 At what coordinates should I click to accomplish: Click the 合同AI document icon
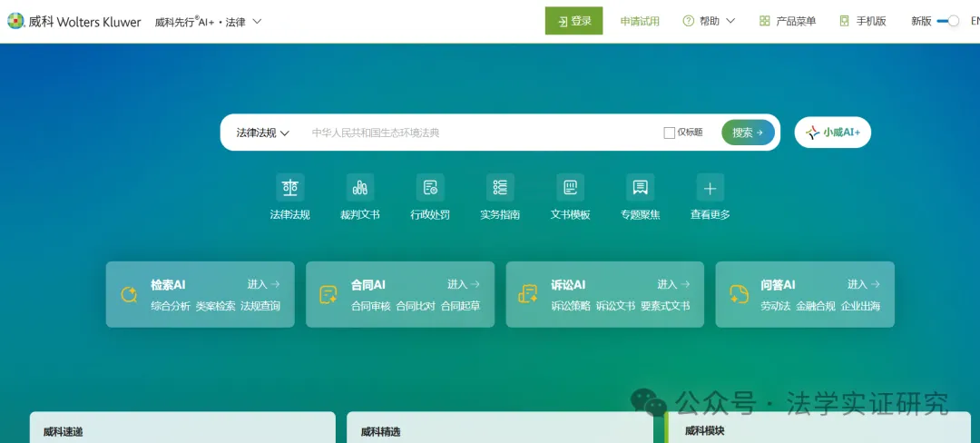pyautogui.click(x=328, y=294)
